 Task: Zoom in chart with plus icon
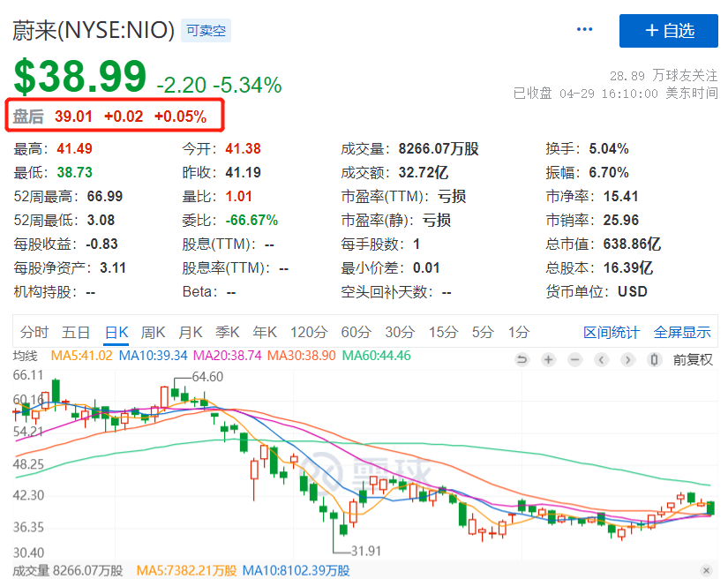[x=548, y=359]
